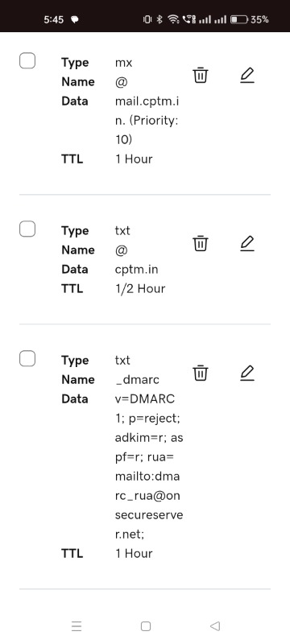
Task: Tap the chat notification icon beside clock
Action: (75, 19)
